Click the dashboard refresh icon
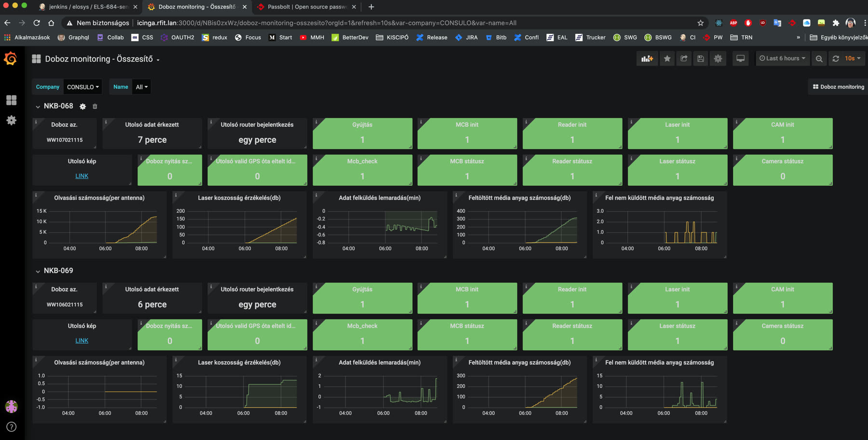Viewport: 868px width, 440px height. [836, 58]
